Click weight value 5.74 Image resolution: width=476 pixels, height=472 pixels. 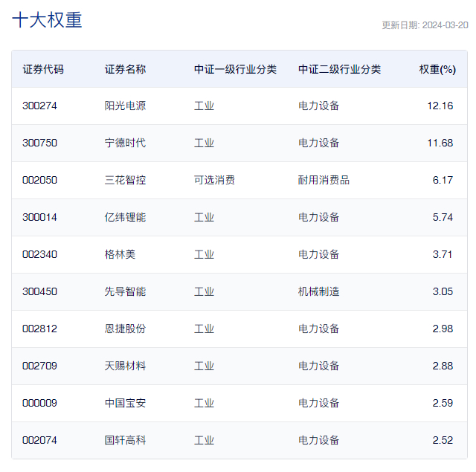(x=443, y=217)
